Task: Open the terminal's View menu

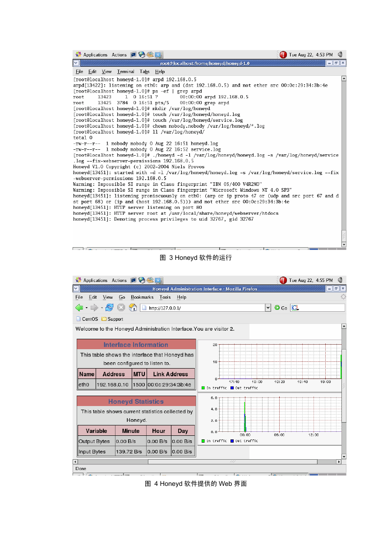Action: tap(106, 71)
